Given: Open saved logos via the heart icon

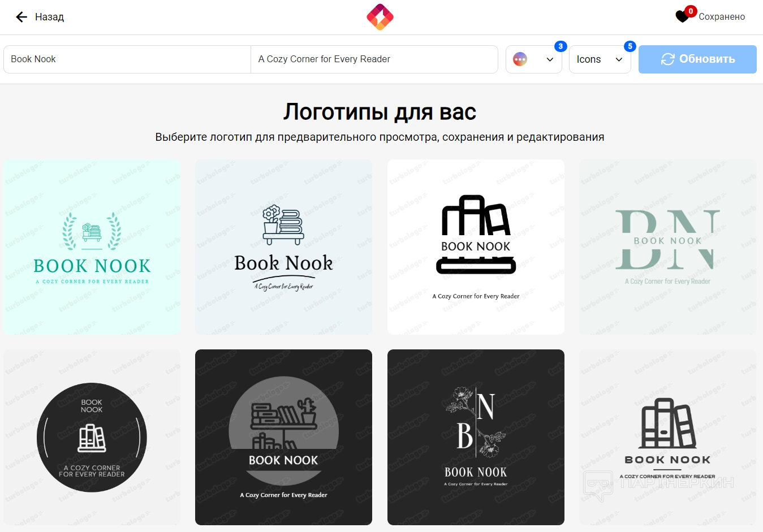Looking at the screenshot, I should 682,17.
